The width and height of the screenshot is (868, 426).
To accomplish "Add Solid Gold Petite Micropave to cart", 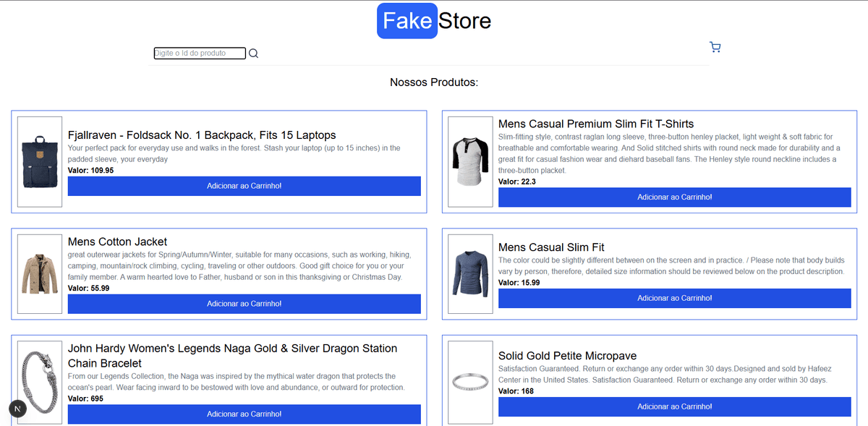I will pyautogui.click(x=674, y=406).
